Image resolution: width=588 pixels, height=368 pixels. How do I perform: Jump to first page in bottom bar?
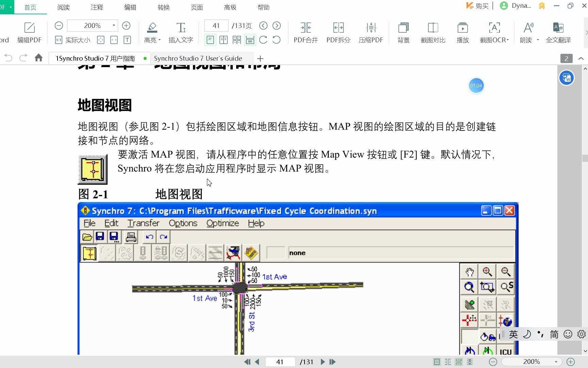pyautogui.click(x=247, y=362)
